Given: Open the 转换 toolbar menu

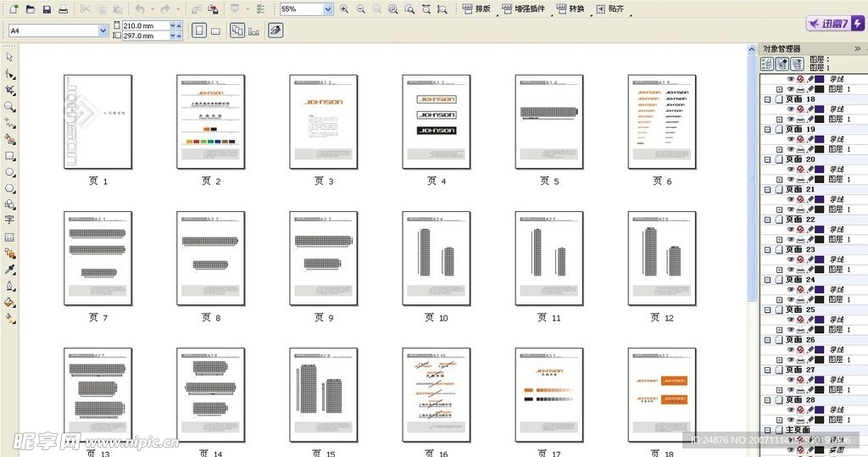Looking at the screenshot, I should coord(570,8).
